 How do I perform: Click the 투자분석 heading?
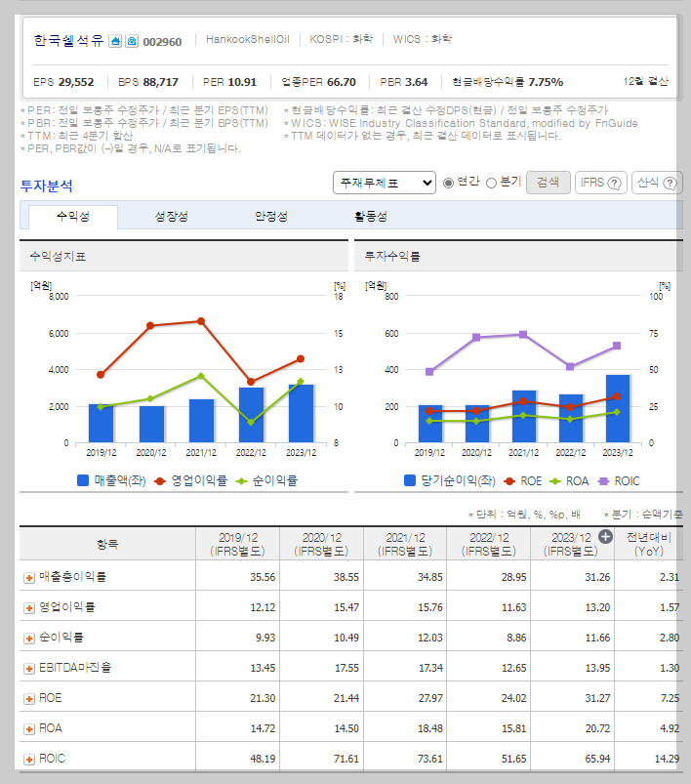47,186
